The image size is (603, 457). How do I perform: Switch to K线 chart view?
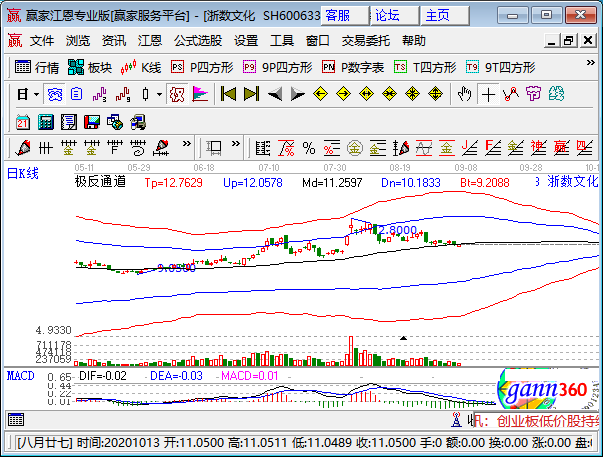141,67
